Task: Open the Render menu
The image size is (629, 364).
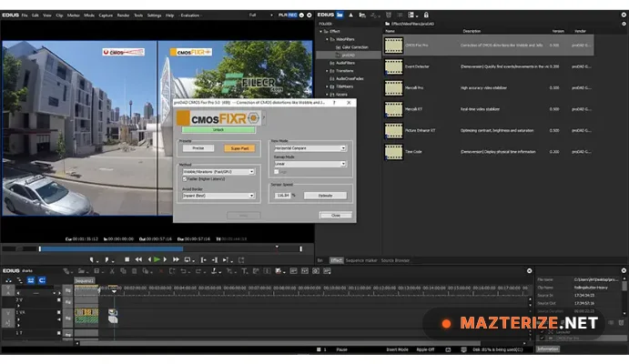Action: 123,15
